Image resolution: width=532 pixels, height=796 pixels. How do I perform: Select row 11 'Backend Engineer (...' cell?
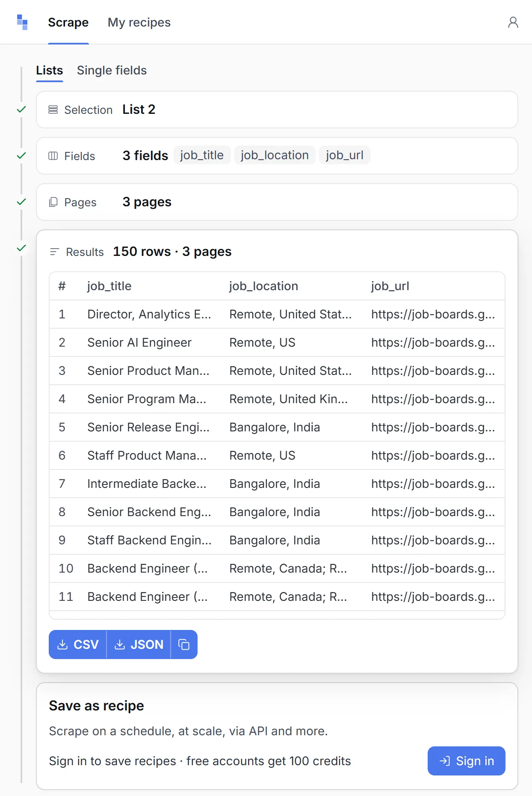click(148, 597)
